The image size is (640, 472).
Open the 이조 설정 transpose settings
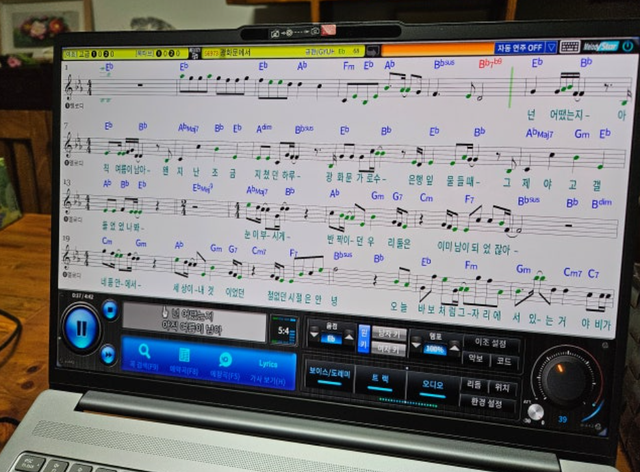pos(491,343)
